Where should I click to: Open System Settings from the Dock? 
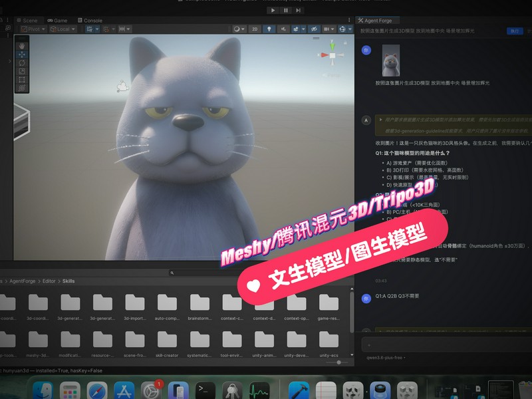[151, 390]
